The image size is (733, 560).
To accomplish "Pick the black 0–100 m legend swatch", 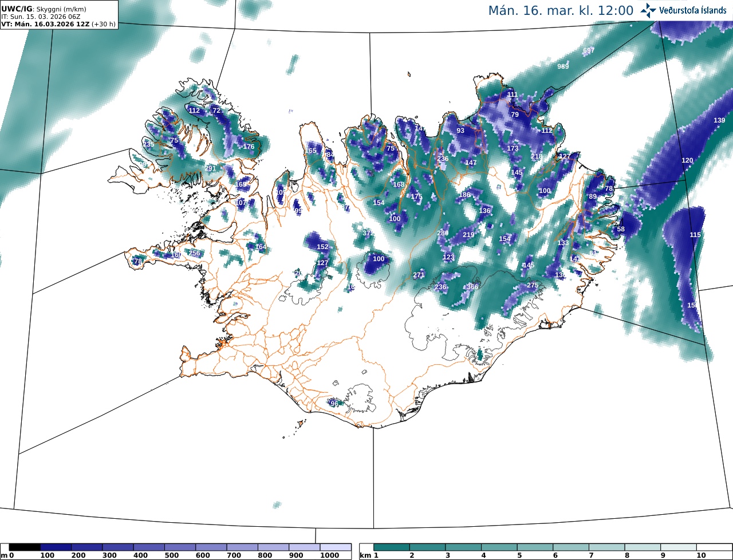I will click(x=25, y=547).
